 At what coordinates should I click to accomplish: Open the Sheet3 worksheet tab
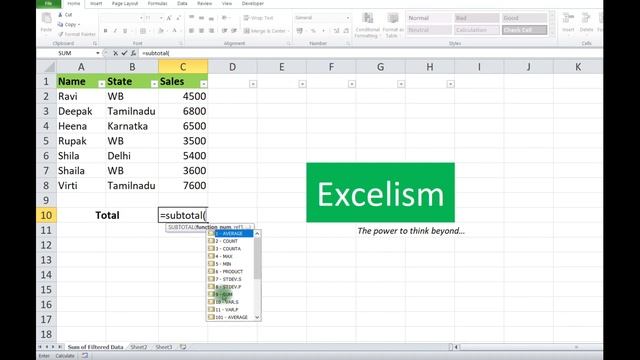pos(164,347)
